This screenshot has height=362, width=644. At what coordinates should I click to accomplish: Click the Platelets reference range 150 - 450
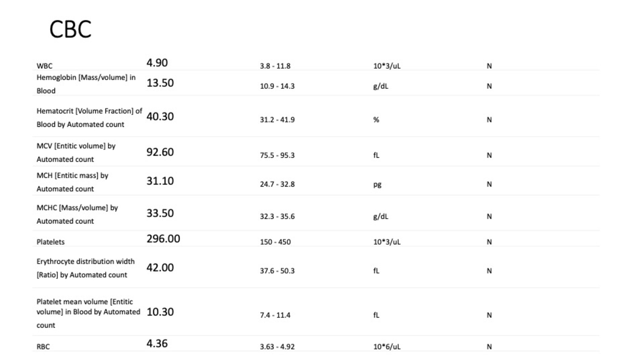[275, 242]
